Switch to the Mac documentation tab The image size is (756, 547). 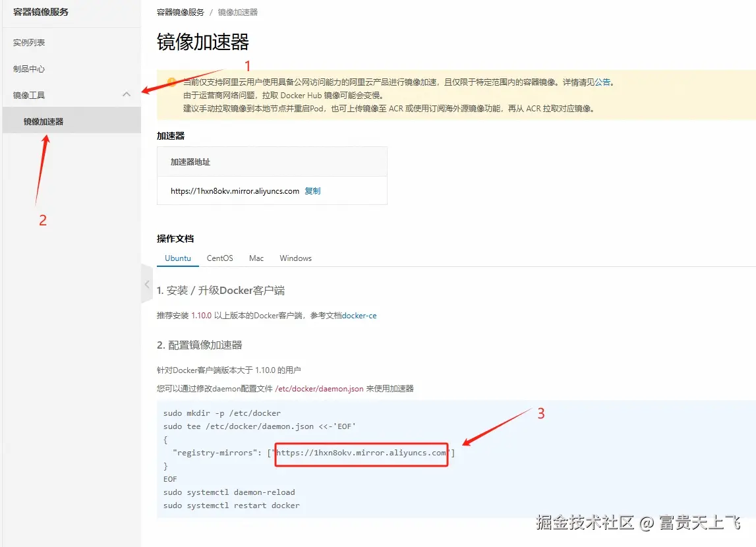256,258
